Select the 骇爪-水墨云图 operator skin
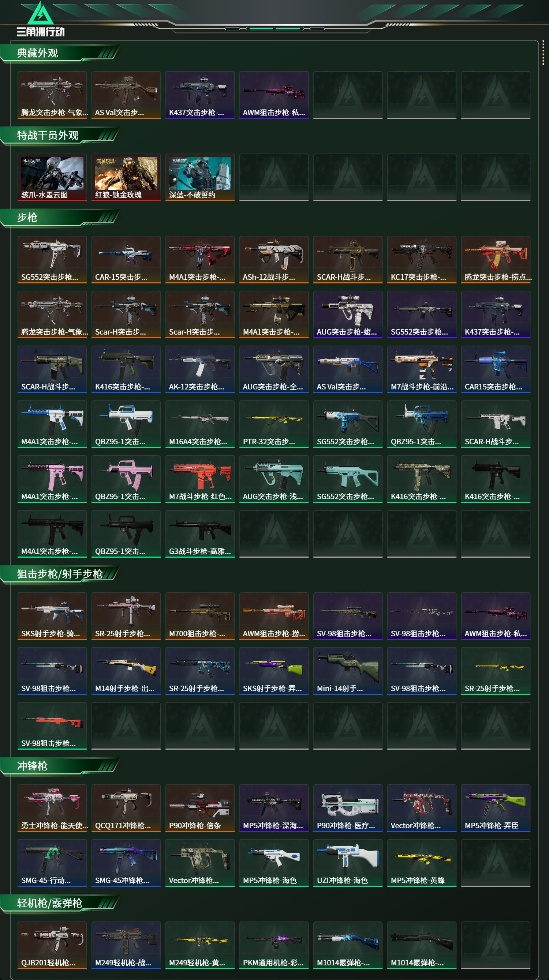This screenshot has height=980, width=549. click(52, 177)
